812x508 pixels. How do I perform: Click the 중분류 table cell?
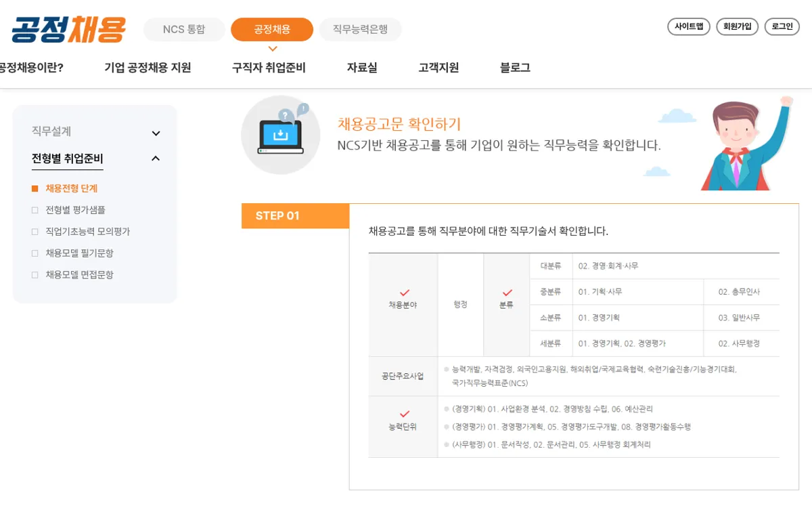pyautogui.click(x=551, y=292)
